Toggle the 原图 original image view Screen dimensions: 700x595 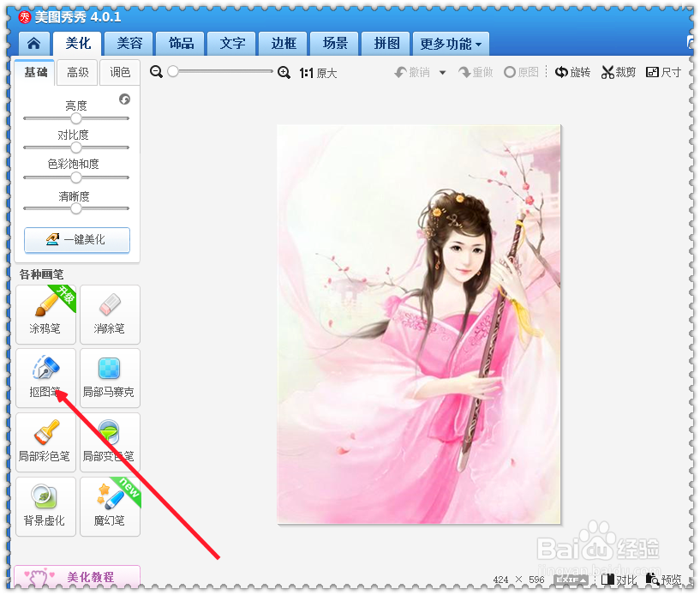coord(521,72)
